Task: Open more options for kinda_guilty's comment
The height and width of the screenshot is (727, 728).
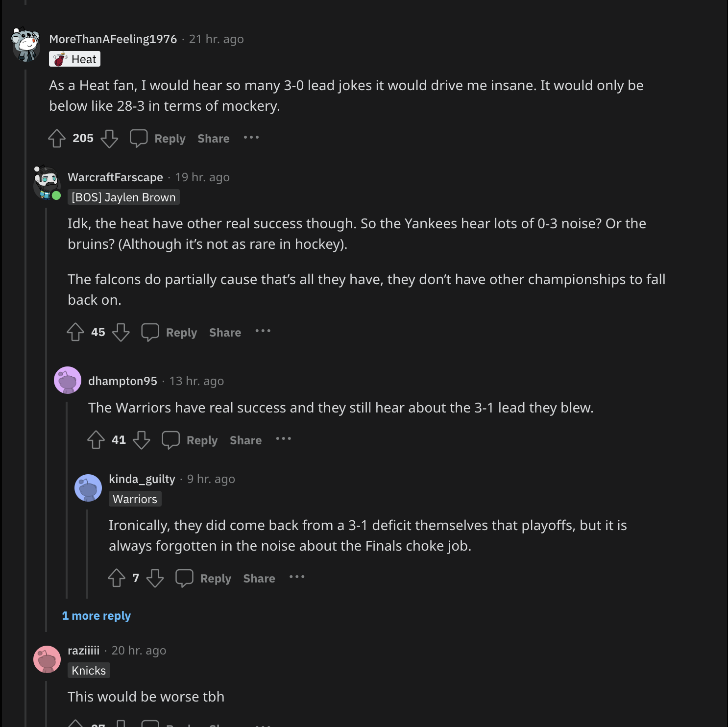Action: (297, 577)
